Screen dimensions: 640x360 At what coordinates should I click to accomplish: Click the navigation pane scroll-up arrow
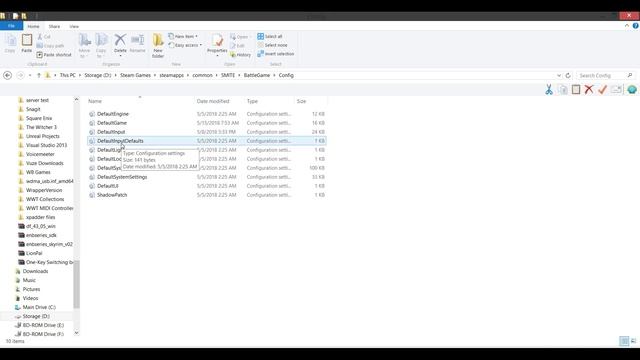(x=76, y=100)
